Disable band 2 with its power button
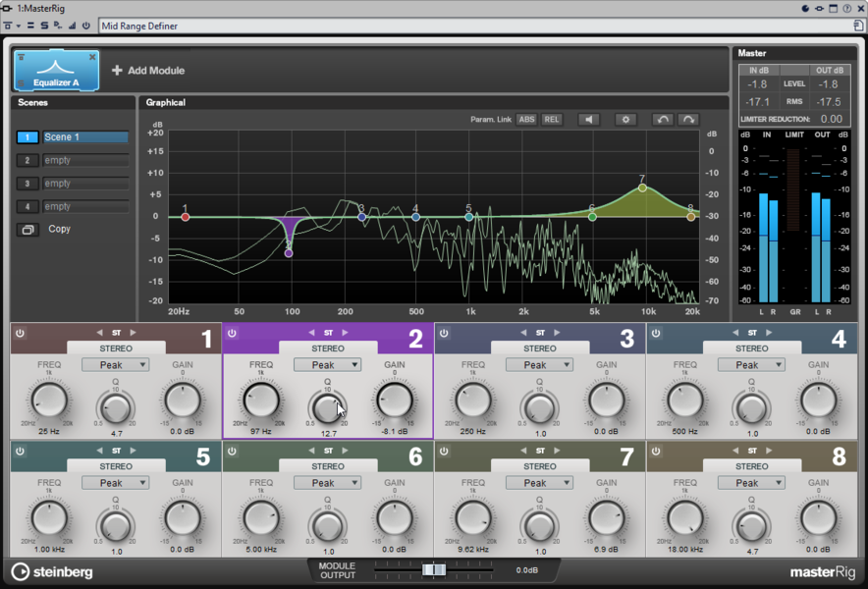The image size is (868, 589). [232, 334]
